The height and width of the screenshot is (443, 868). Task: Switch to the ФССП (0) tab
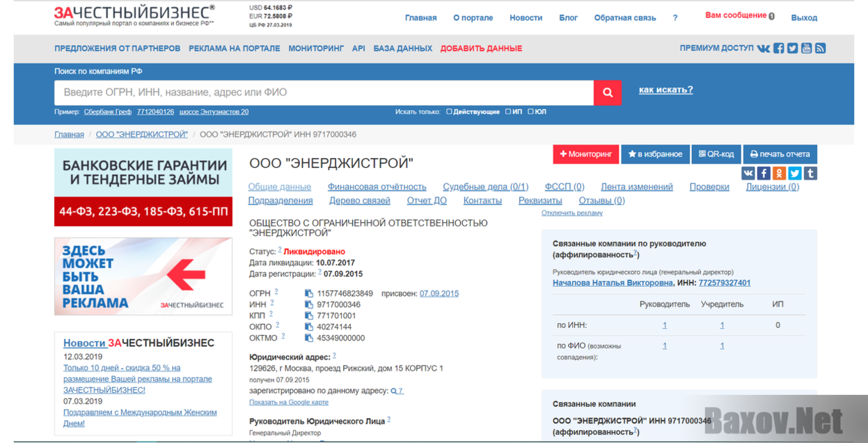[x=565, y=187]
